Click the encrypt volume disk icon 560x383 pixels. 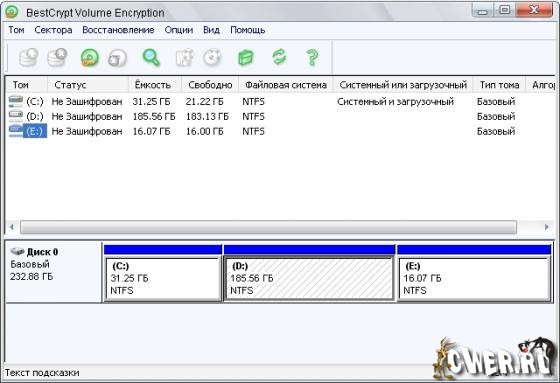point(29,58)
